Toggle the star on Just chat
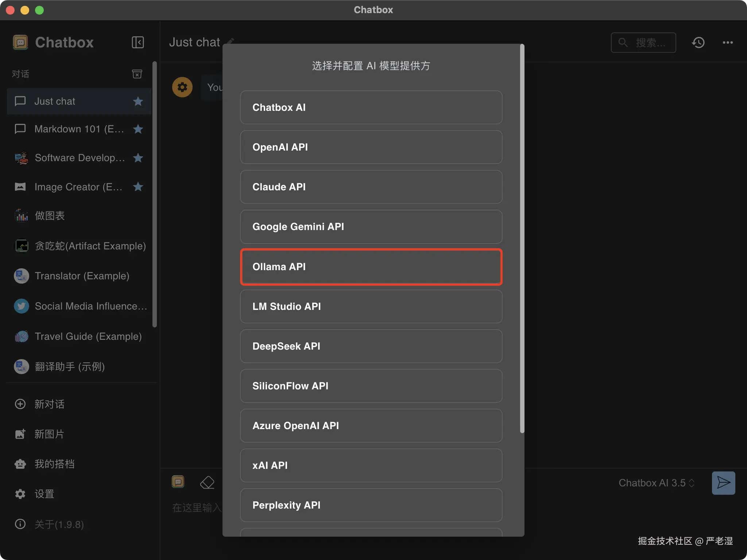 (x=138, y=101)
